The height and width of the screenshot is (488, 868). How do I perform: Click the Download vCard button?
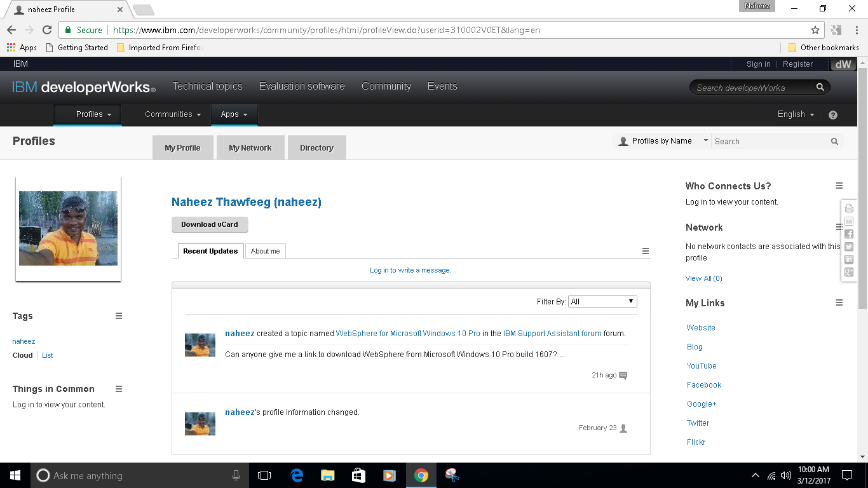pyautogui.click(x=210, y=224)
